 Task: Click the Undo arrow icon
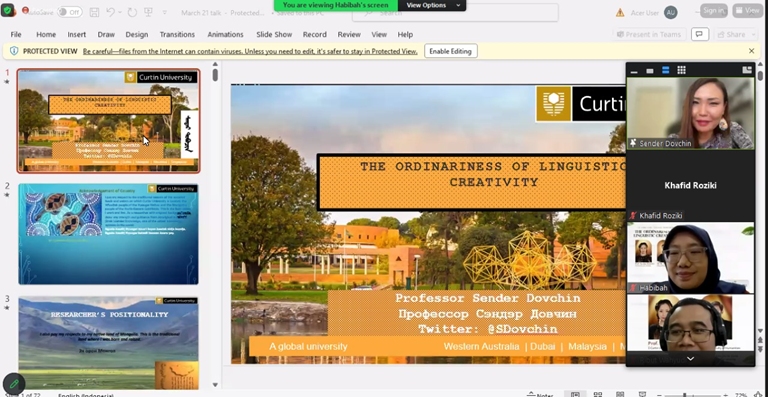point(111,12)
